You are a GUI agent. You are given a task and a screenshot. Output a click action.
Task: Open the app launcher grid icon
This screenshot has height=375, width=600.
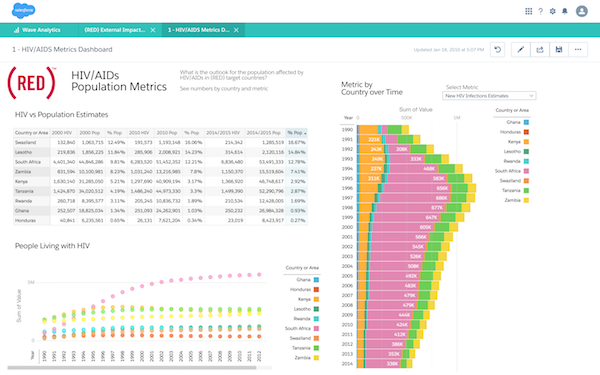pyautogui.click(x=528, y=11)
